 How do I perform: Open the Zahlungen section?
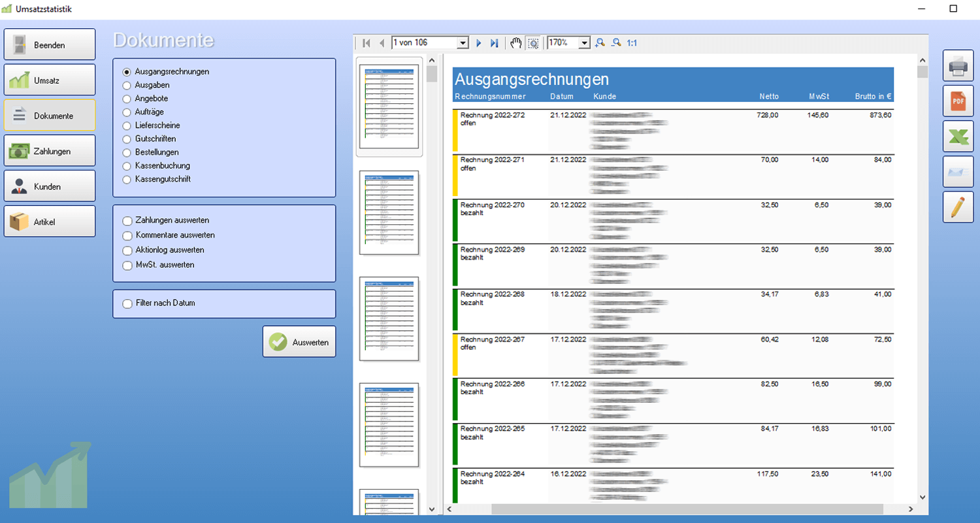[x=50, y=150]
